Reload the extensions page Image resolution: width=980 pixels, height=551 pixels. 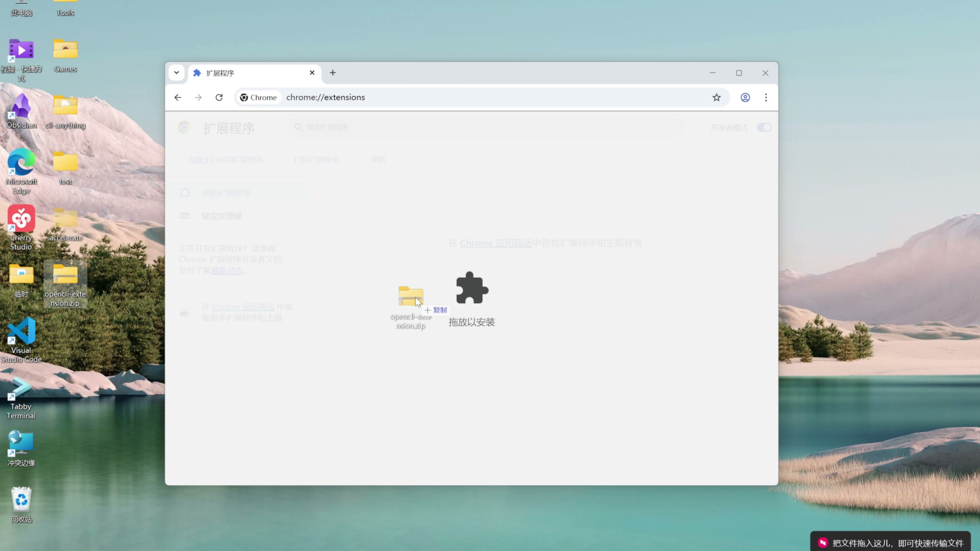[219, 97]
